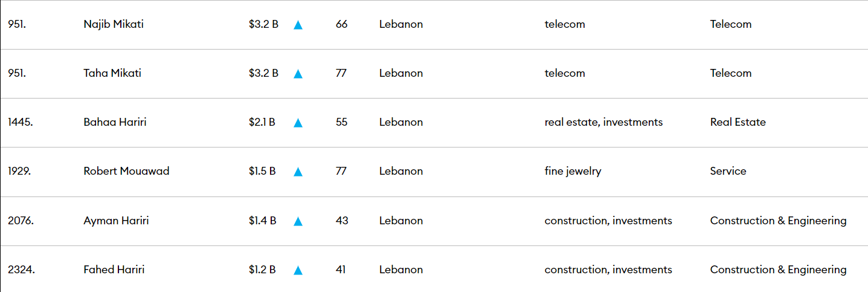Click Lebanon in Fahed Hariri's row
868x292 pixels.
click(401, 270)
